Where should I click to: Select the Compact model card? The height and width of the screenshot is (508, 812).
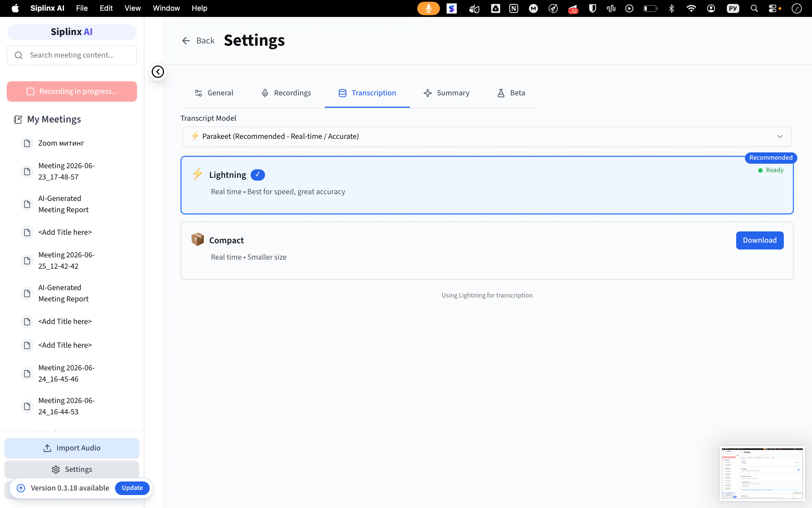[x=487, y=251]
